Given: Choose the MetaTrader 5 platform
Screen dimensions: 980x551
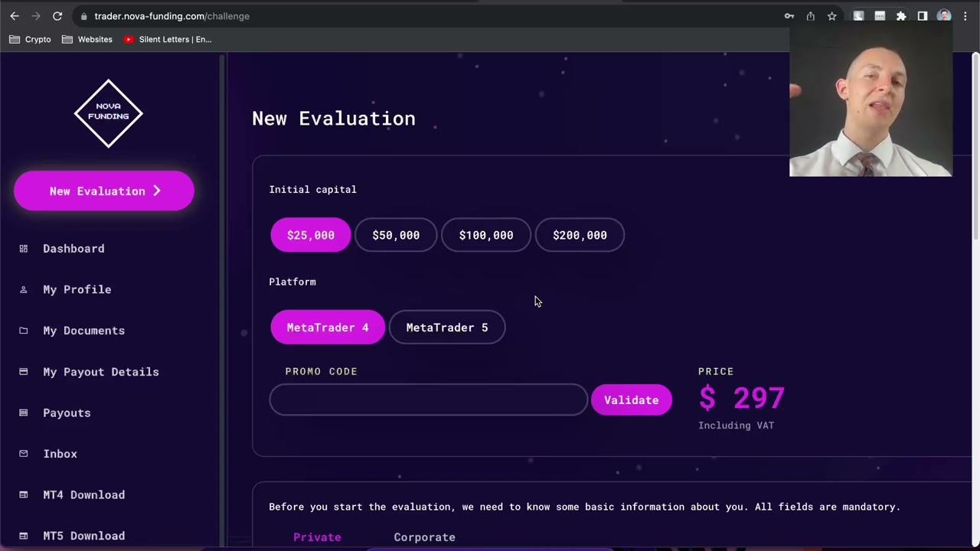Looking at the screenshot, I should [447, 328].
